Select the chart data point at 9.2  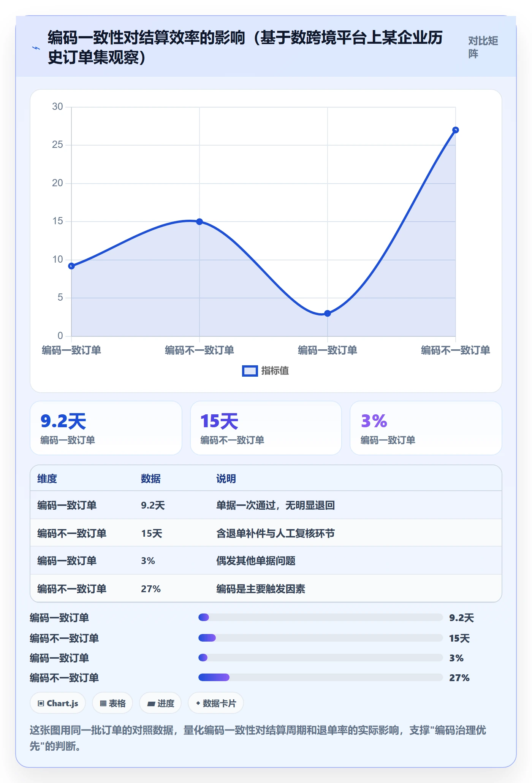(x=71, y=266)
